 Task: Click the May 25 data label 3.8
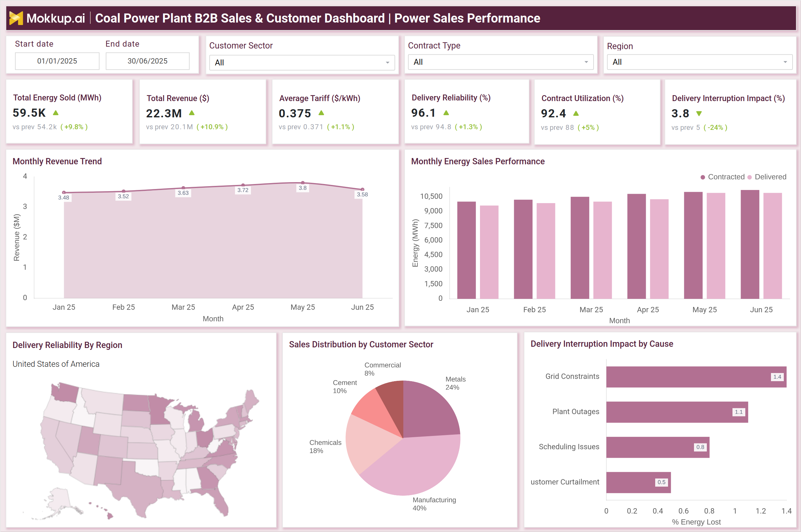click(x=303, y=188)
